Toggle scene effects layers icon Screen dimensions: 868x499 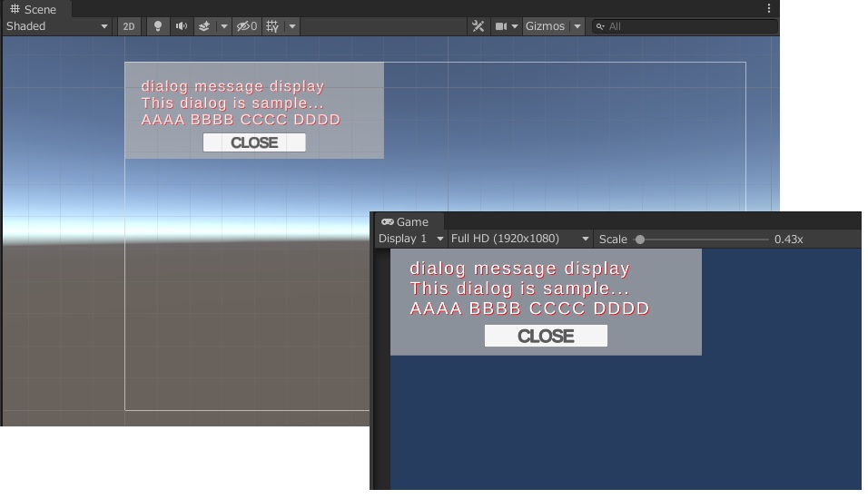click(x=204, y=26)
